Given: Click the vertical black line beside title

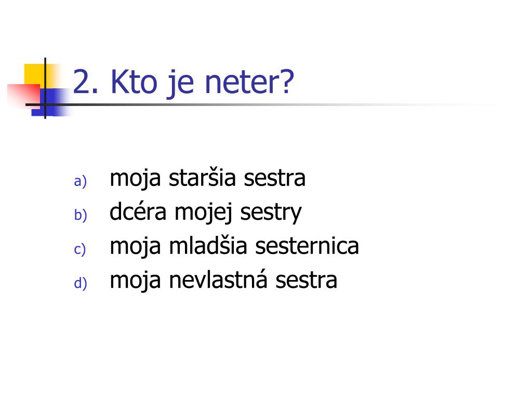Looking at the screenshot, I should tap(45, 88).
